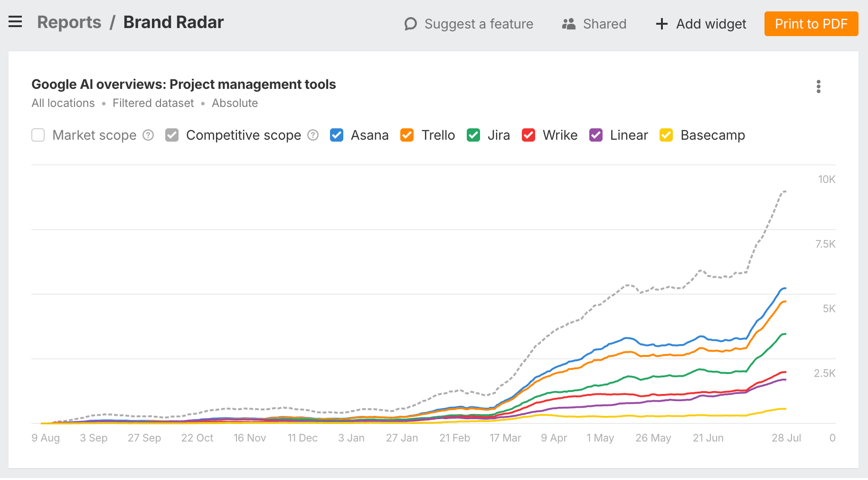This screenshot has height=480, width=868.
Task: Click Competitive scope help question icon
Action: pyautogui.click(x=313, y=135)
